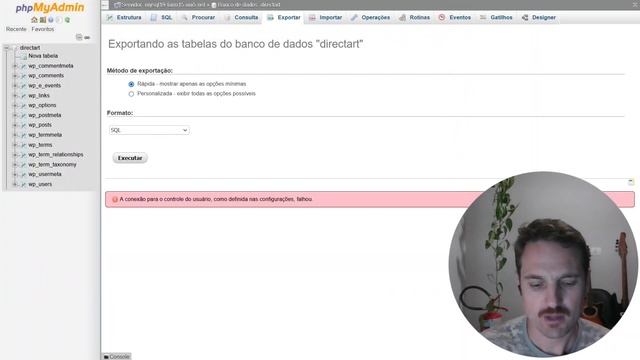
Task: Click the Servidor breadcrumb link
Action: 163,5
